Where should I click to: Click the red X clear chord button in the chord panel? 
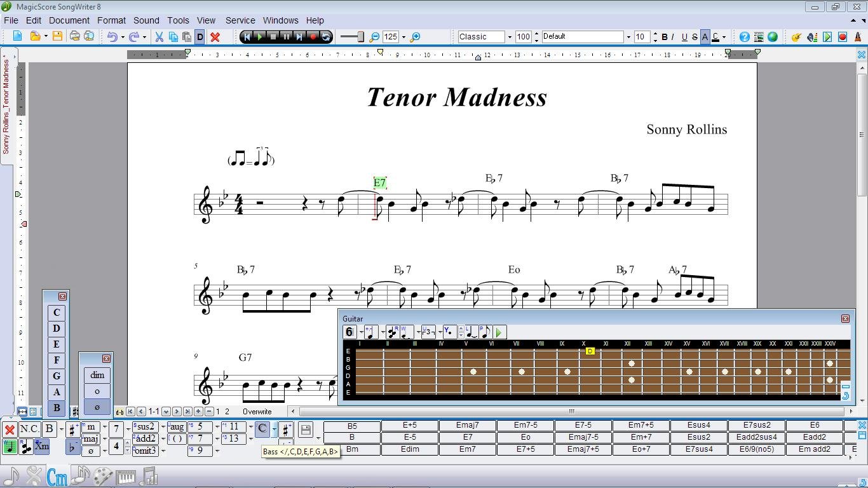pos(10,430)
